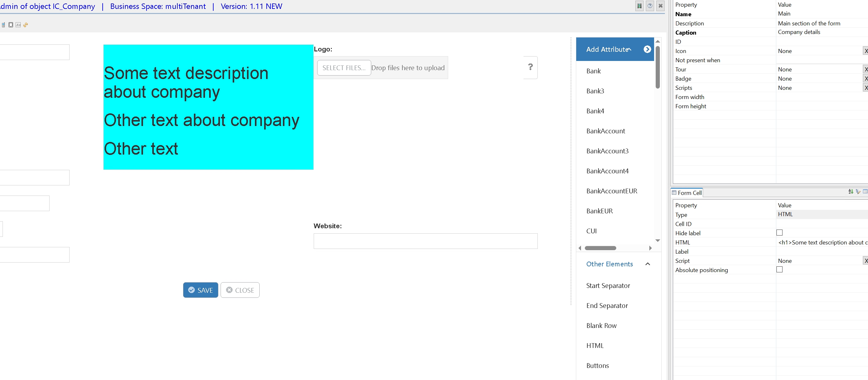Click the A-Z sort properties icon
This screenshot has height=380, width=868.
click(851, 191)
